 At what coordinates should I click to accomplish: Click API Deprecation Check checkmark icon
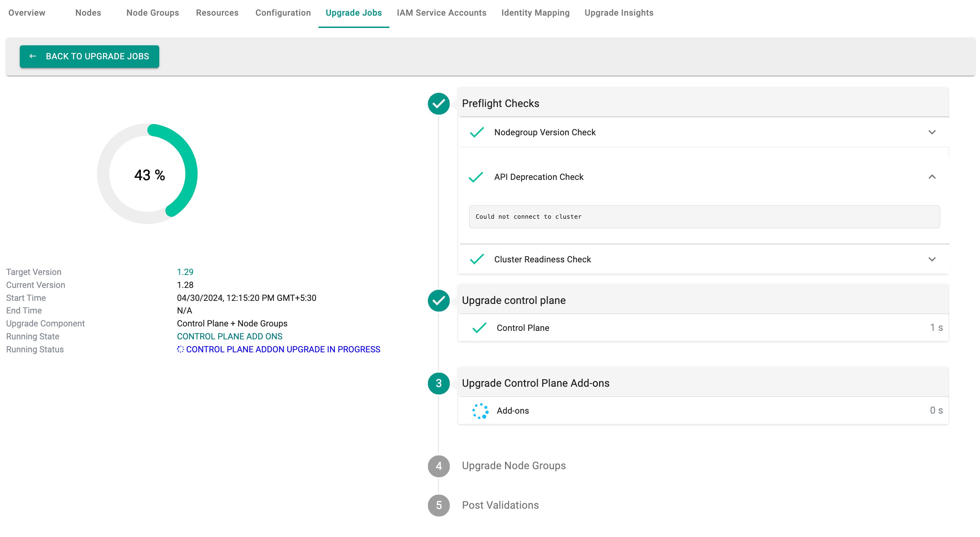pyautogui.click(x=476, y=177)
